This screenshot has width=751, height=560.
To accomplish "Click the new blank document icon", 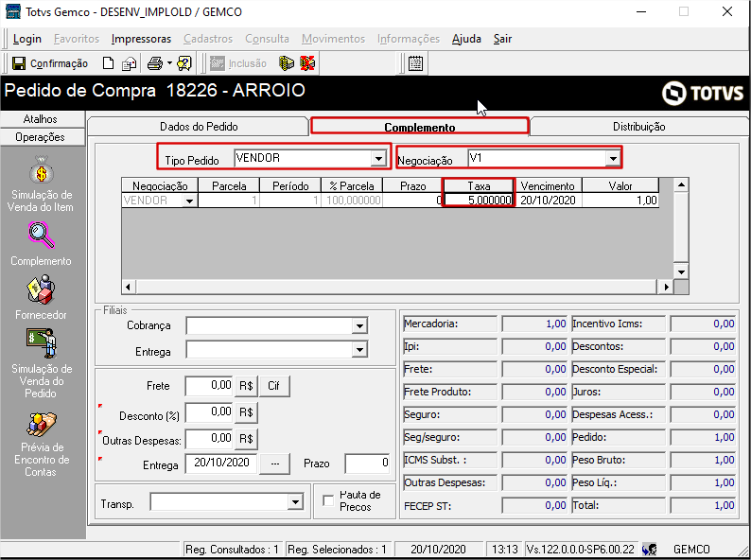I will tap(109, 63).
